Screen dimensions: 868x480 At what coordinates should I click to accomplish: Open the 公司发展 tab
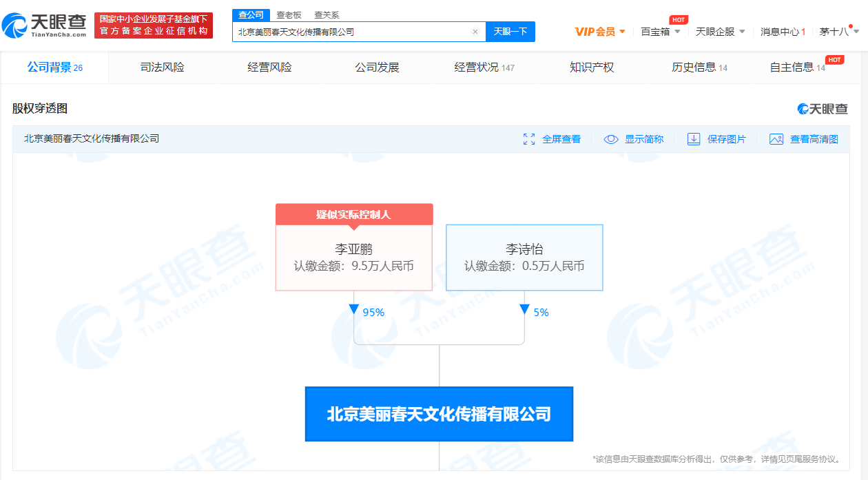pyautogui.click(x=378, y=67)
